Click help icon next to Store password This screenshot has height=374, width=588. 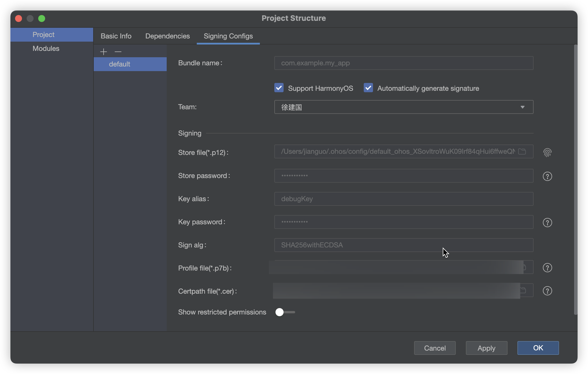tap(547, 176)
